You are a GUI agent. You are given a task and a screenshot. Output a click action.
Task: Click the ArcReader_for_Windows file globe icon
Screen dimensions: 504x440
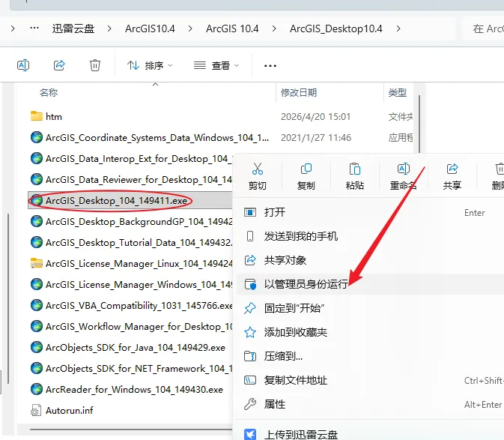(x=37, y=389)
